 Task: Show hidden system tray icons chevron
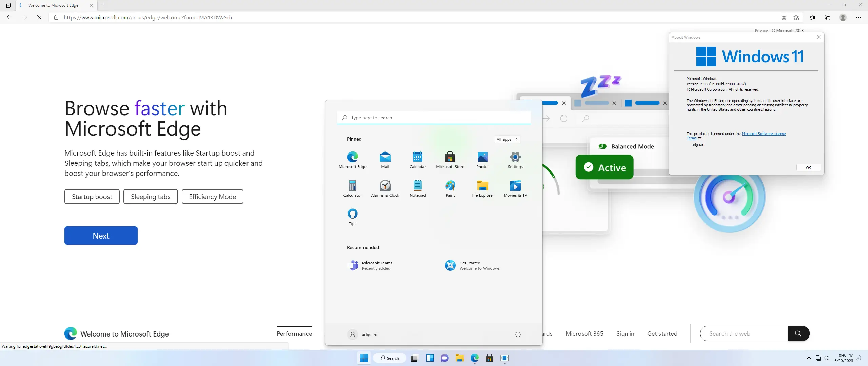809,358
